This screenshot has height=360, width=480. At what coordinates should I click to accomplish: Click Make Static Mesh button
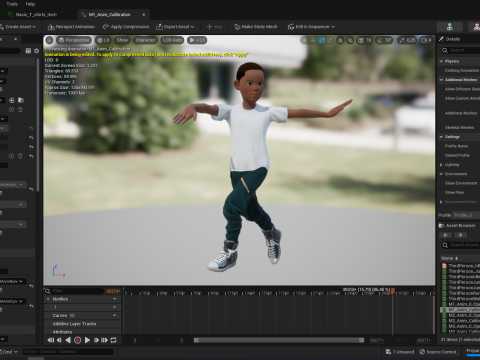tap(256, 27)
